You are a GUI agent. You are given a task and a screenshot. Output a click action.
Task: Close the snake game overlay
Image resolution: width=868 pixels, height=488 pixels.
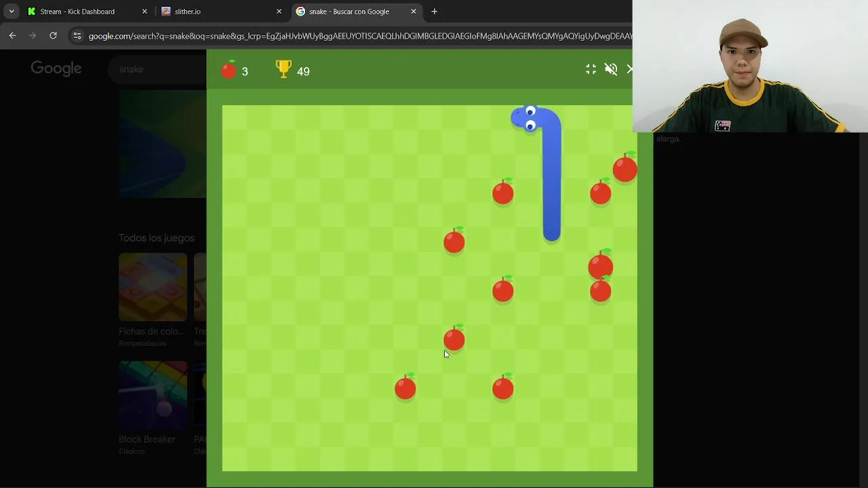click(630, 69)
